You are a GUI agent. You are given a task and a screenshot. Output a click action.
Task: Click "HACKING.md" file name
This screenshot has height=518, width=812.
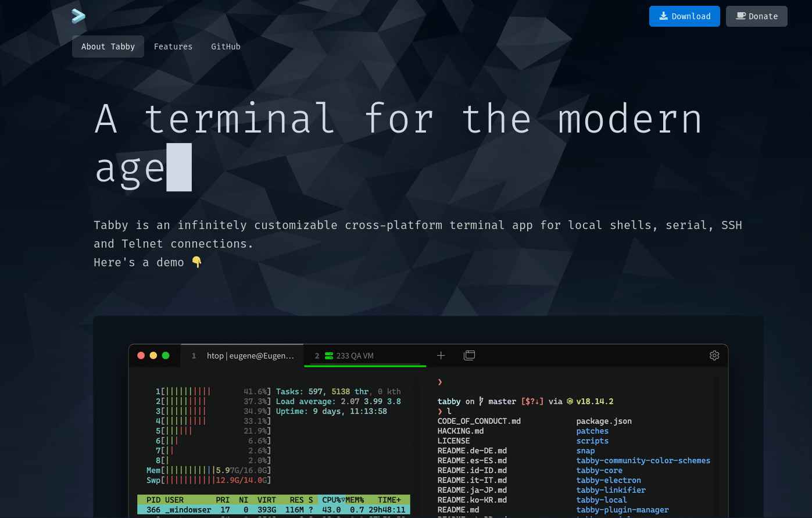tap(460, 431)
